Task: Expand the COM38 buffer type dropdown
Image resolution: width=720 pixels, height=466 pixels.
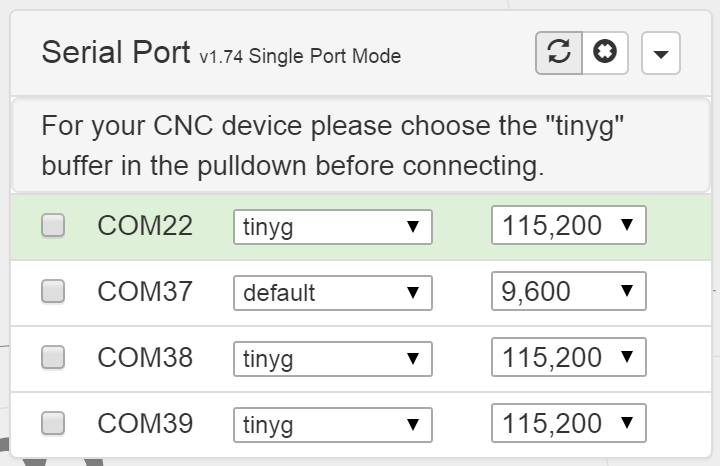Action: 332,358
